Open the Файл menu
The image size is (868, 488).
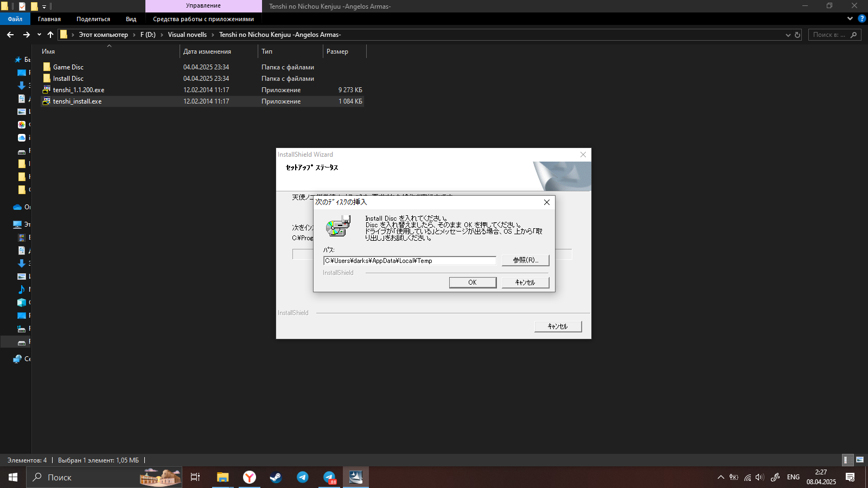point(15,19)
